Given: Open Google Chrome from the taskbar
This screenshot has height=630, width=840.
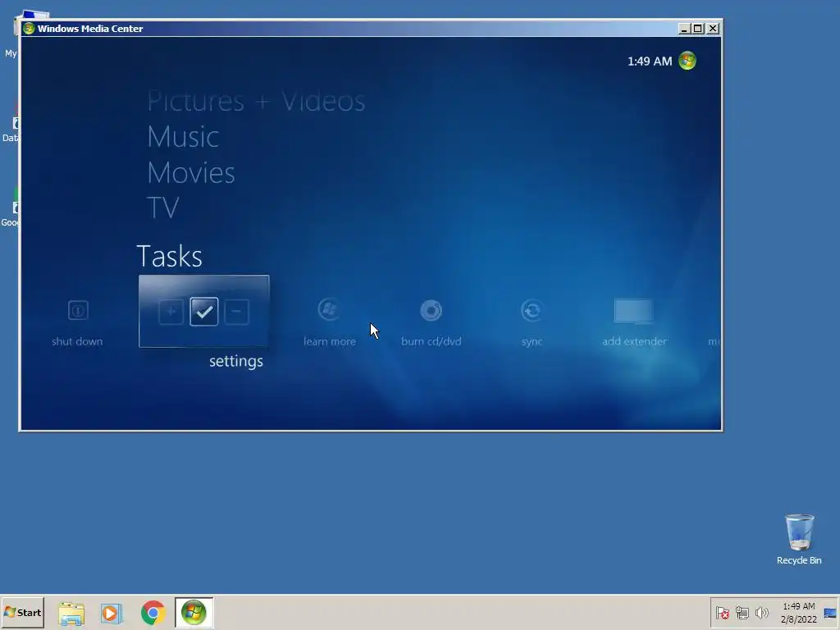Looking at the screenshot, I should point(153,613).
